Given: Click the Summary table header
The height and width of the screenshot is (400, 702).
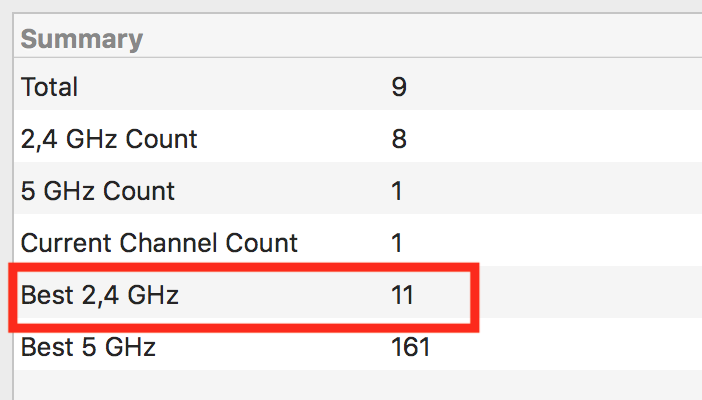Looking at the screenshot, I should click(81, 39).
